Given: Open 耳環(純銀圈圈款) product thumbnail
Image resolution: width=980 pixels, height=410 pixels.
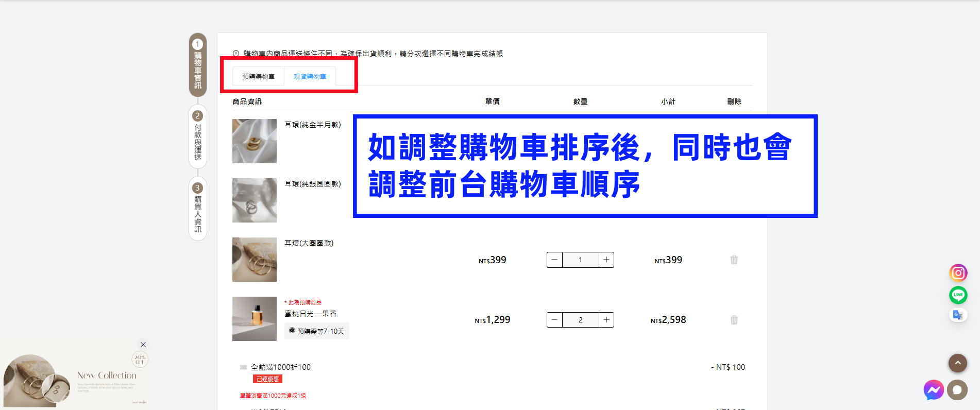Looking at the screenshot, I should point(255,200).
